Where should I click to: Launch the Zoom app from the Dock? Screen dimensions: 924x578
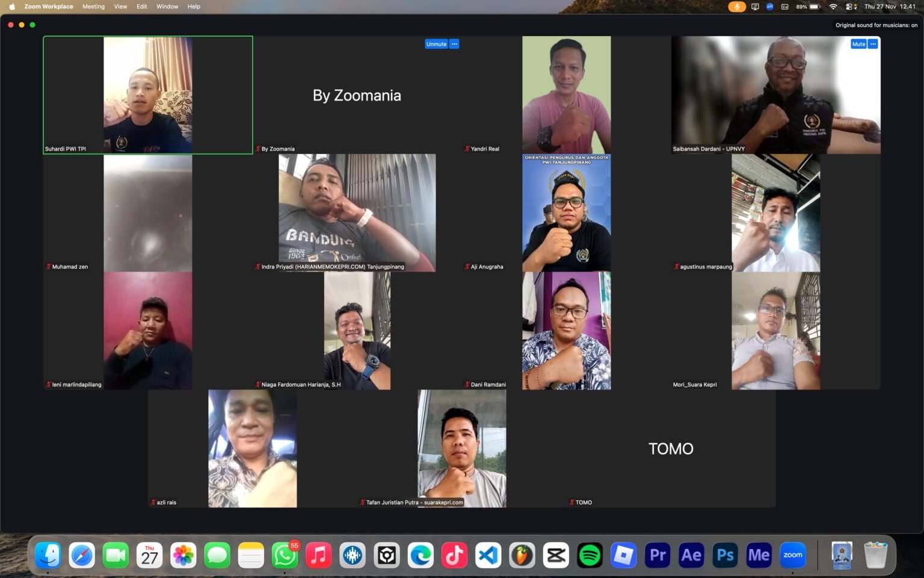click(793, 555)
